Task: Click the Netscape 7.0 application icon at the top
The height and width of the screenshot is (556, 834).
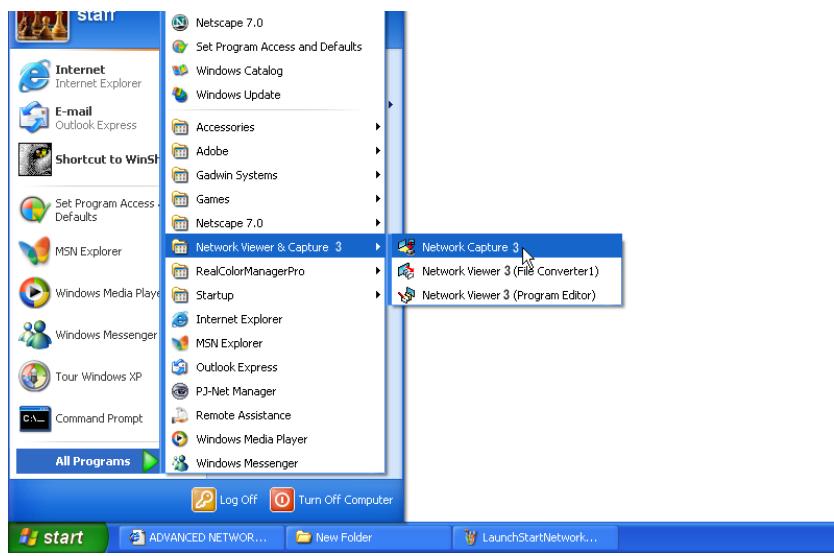Action: tap(180, 22)
